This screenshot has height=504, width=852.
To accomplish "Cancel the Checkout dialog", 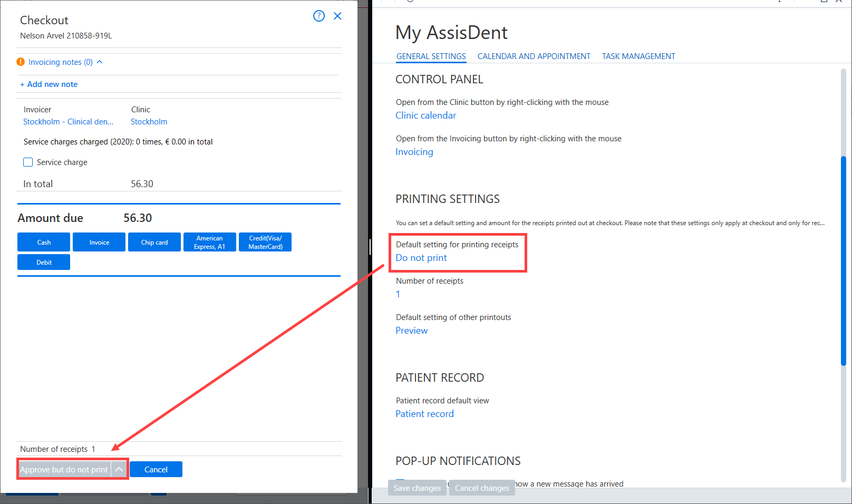I will pyautogui.click(x=156, y=469).
